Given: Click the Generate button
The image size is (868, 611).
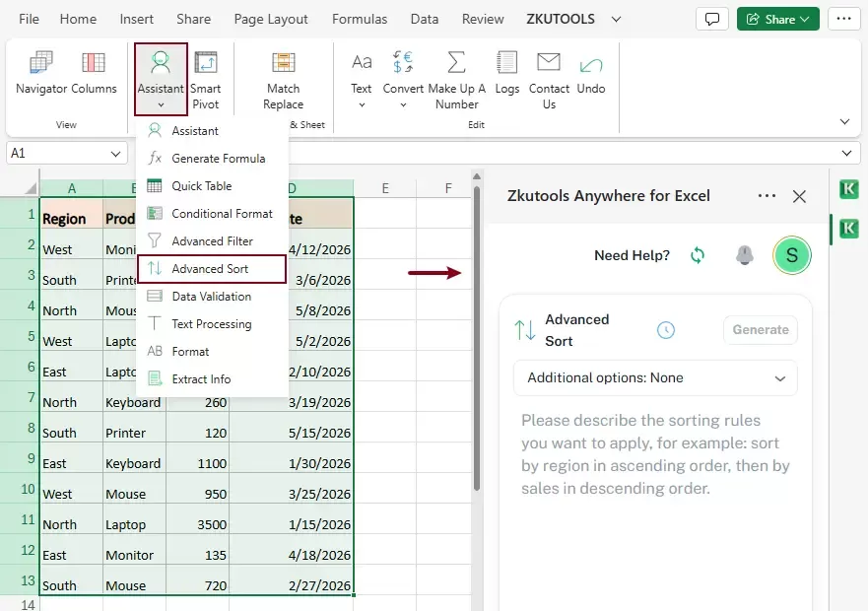Looking at the screenshot, I should pyautogui.click(x=761, y=330).
